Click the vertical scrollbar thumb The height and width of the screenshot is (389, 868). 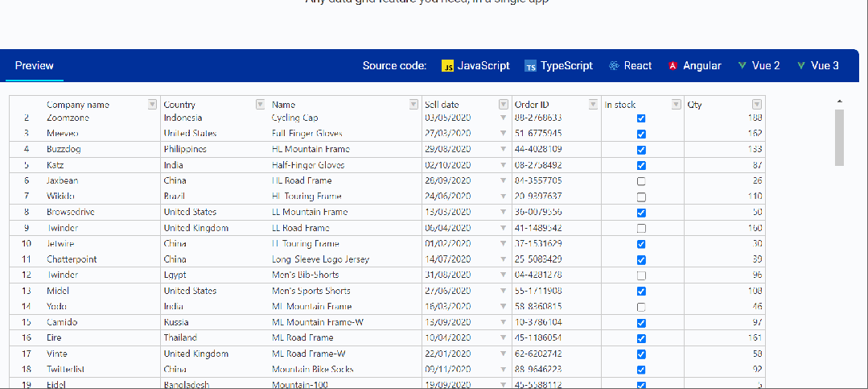pyautogui.click(x=839, y=137)
